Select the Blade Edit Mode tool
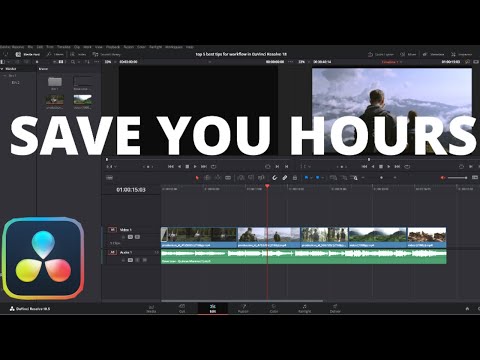Image resolution: width=480 pixels, height=360 pixels. 228,178
